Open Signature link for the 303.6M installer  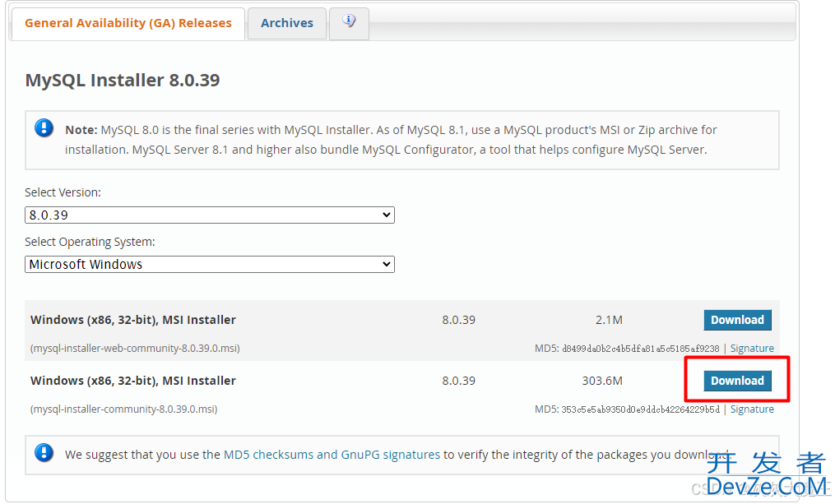coord(752,409)
